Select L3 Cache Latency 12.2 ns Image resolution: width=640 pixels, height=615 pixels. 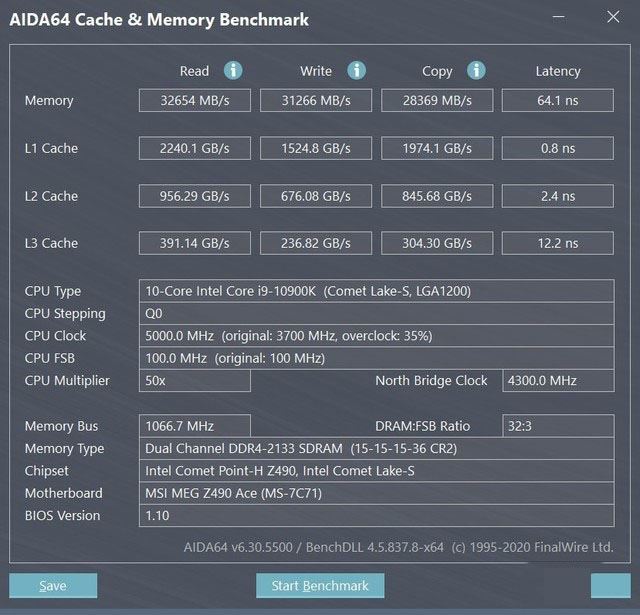tap(558, 243)
